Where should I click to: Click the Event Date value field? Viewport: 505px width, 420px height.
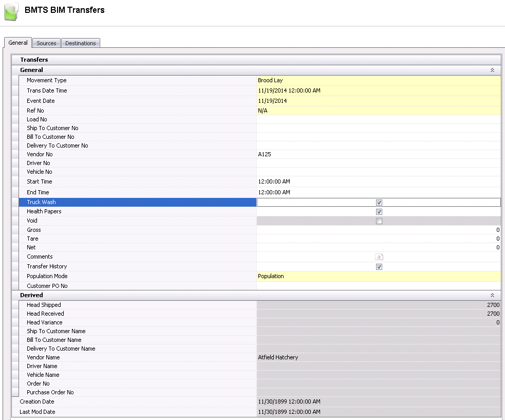coord(378,101)
